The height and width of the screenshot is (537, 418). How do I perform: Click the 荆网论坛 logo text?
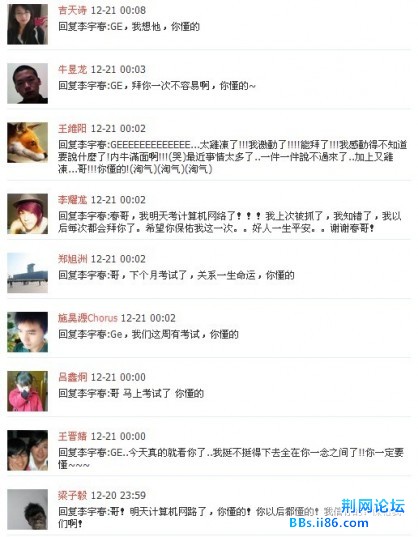tap(373, 506)
